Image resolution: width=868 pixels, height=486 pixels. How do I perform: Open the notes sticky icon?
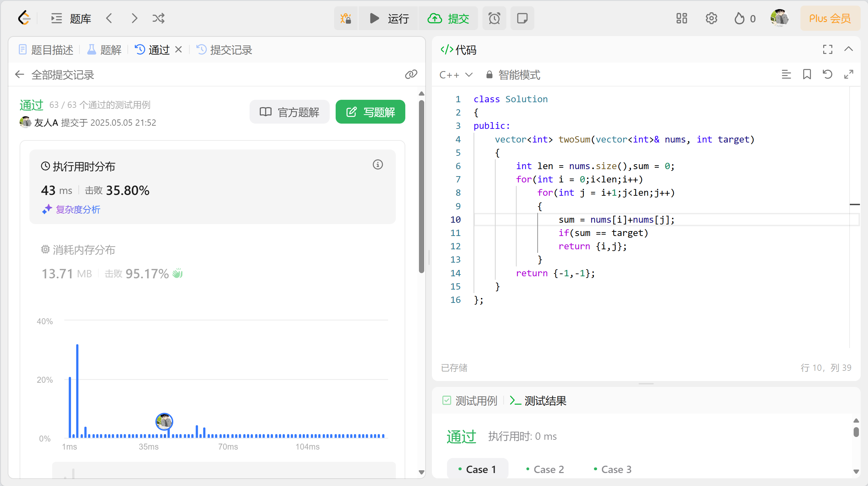click(x=522, y=18)
